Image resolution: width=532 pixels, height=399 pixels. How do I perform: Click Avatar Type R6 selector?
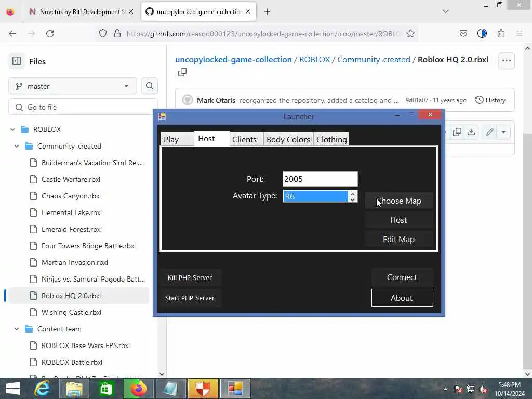[315, 196]
